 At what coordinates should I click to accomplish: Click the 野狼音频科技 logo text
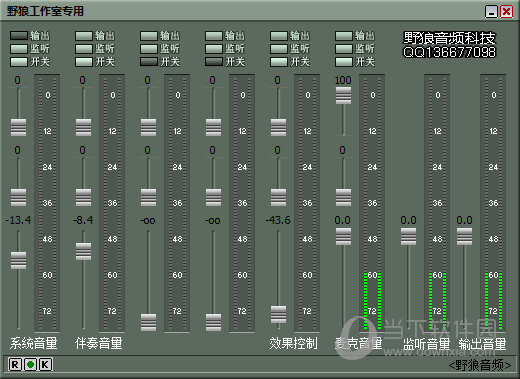pos(449,38)
